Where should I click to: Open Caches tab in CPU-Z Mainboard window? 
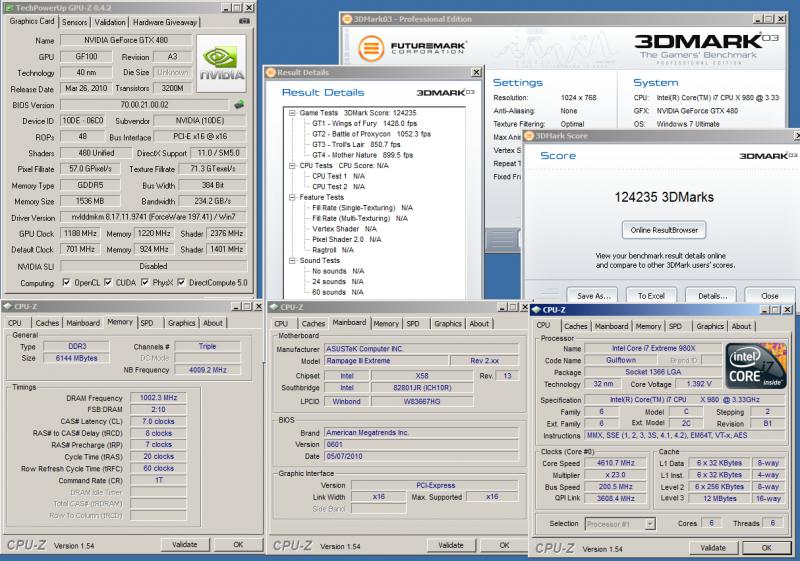(313, 323)
